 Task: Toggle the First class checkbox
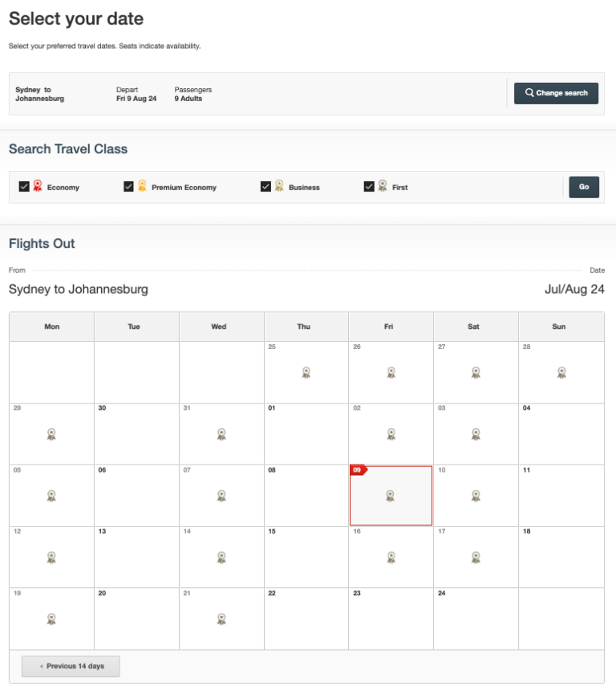click(x=369, y=185)
